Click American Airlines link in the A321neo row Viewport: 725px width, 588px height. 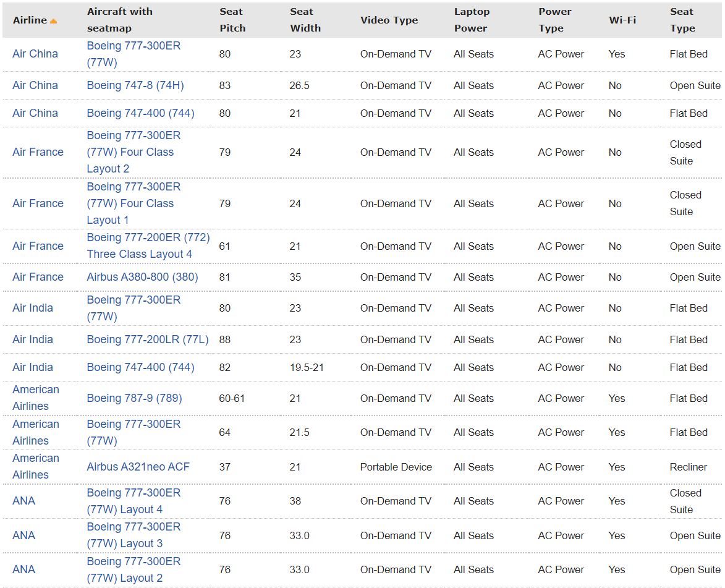35,467
